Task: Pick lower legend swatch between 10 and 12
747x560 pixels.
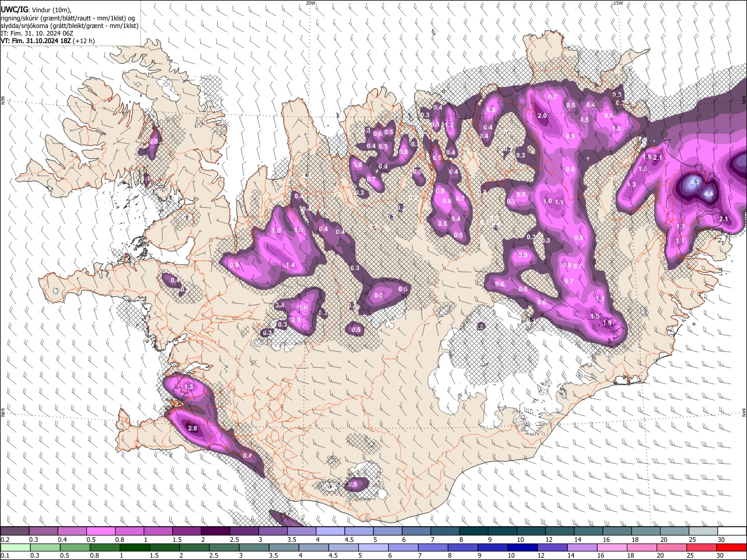Action: [523, 547]
